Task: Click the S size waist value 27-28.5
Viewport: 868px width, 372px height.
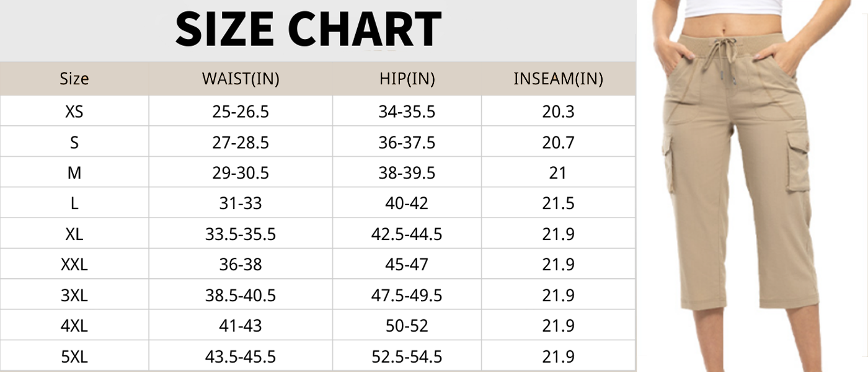Action: [x=241, y=143]
